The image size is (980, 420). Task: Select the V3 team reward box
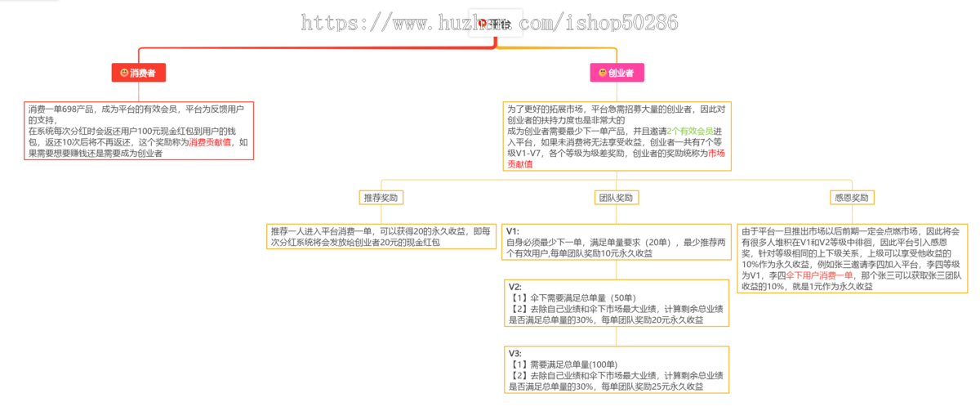tap(617, 370)
